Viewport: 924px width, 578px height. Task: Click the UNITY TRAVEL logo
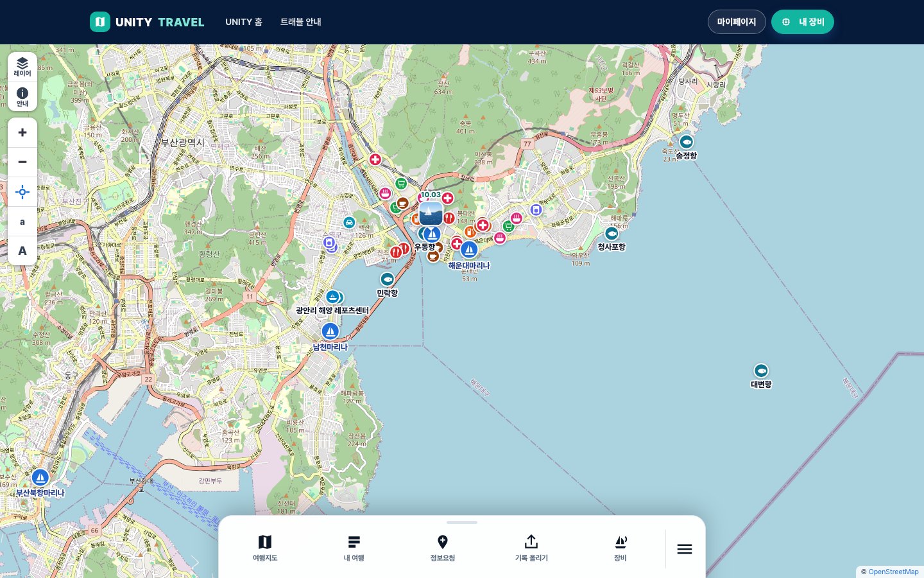click(x=147, y=22)
